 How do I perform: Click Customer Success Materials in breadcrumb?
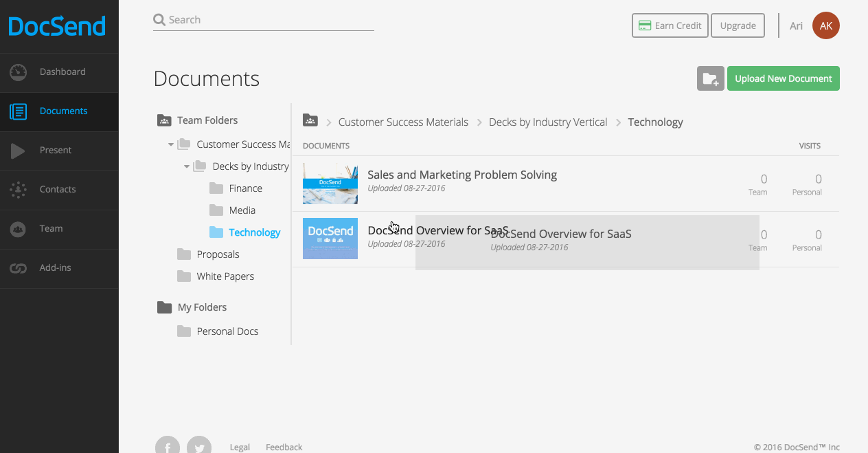click(x=403, y=122)
